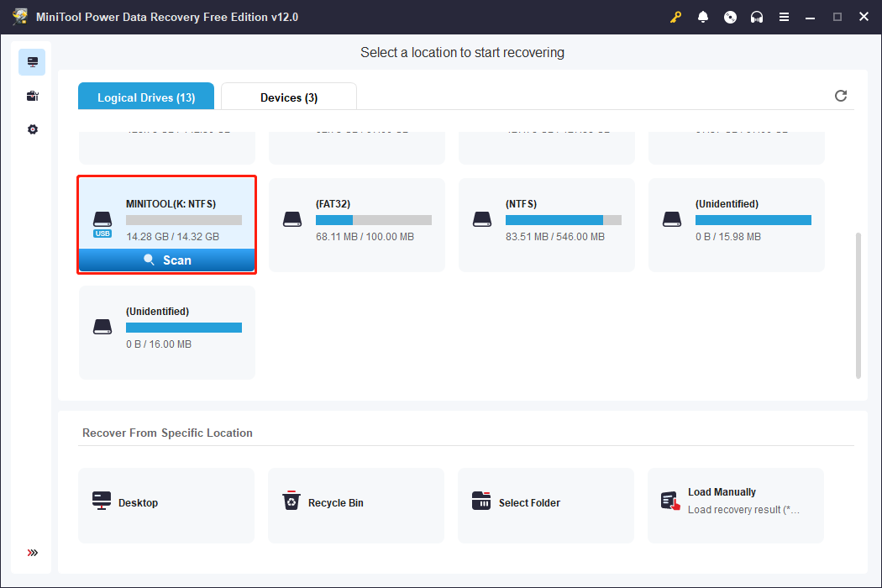Open Load Manually recovery result
Image resolution: width=882 pixels, height=588 pixels.
(x=736, y=506)
